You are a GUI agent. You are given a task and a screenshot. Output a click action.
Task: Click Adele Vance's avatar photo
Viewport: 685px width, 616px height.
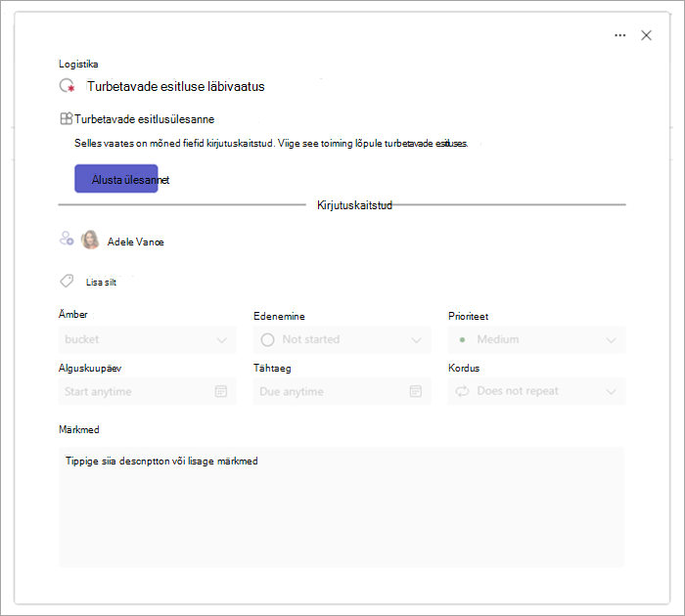tap(90, 240)
